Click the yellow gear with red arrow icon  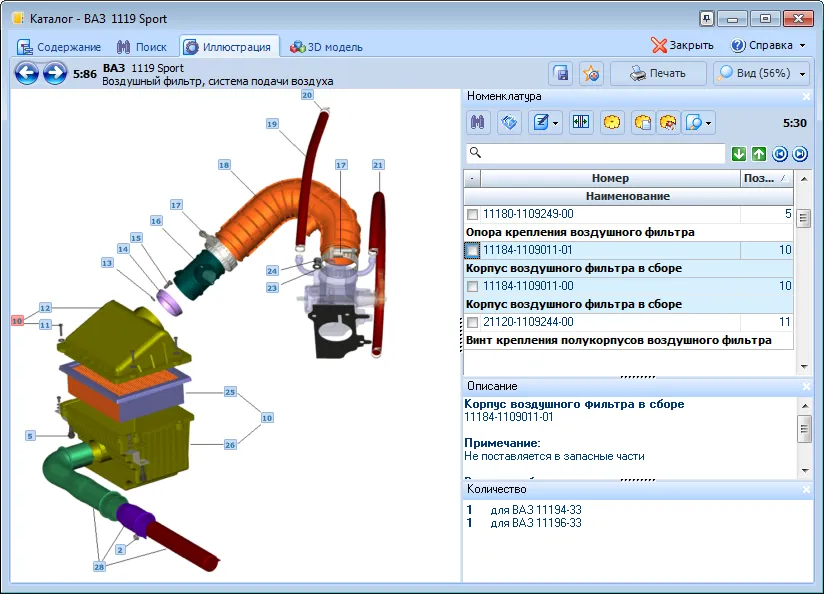click(668, 122)
